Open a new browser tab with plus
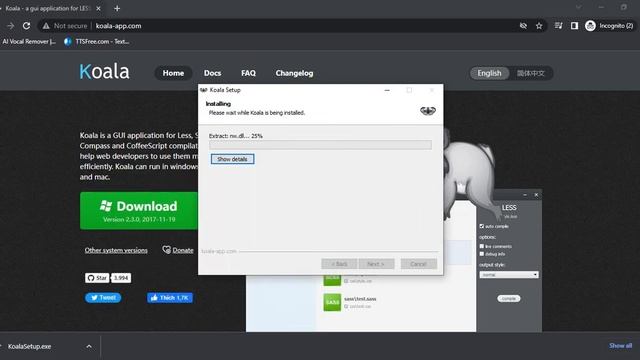 coord(117,8)
